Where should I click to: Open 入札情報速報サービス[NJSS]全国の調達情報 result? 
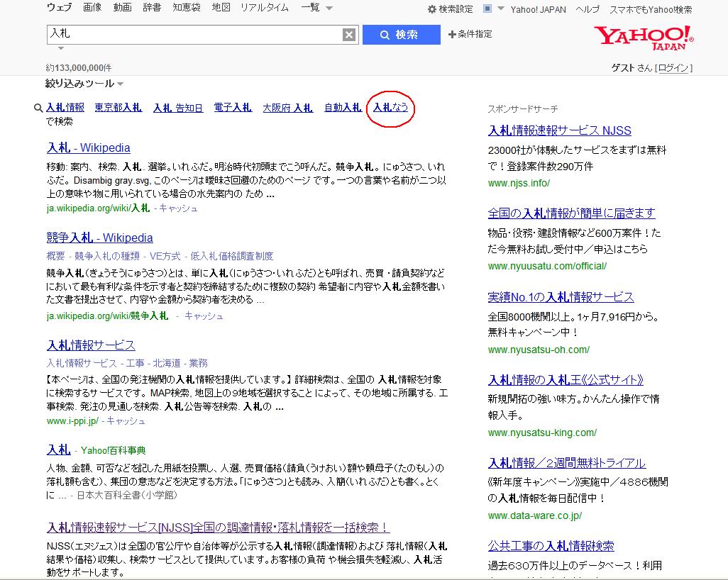[x=218, y=528]
